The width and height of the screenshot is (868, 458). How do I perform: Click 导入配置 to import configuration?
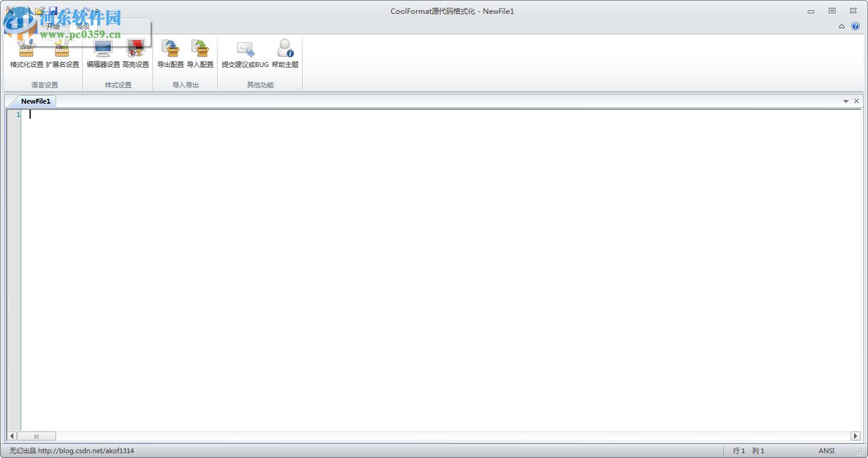click(200, 53)
